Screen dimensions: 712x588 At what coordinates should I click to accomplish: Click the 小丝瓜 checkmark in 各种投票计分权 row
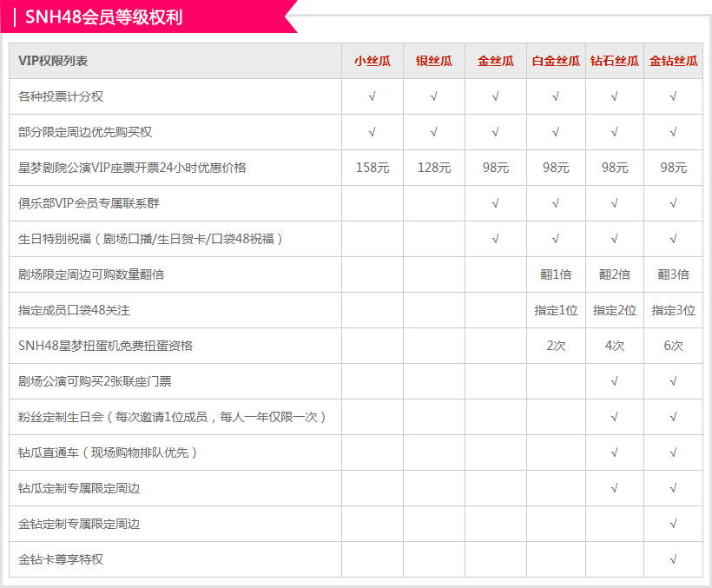tap(372, 96)
